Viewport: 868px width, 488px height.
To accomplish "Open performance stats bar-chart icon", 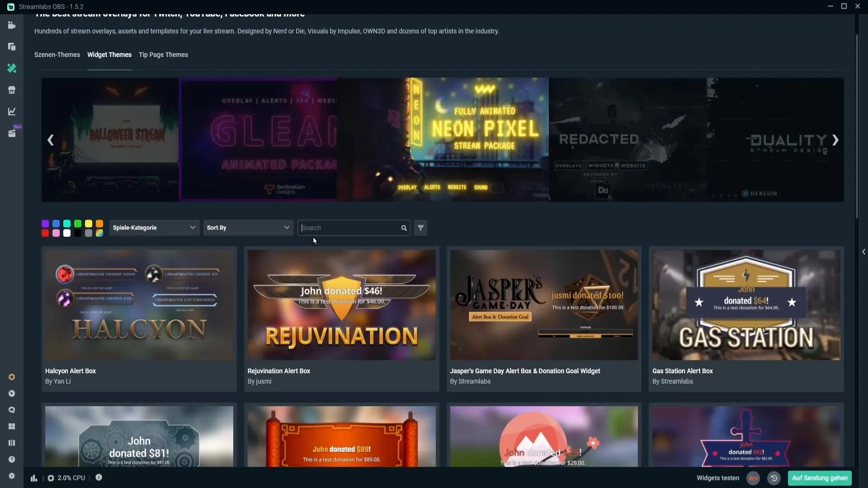I will (34, 478).
